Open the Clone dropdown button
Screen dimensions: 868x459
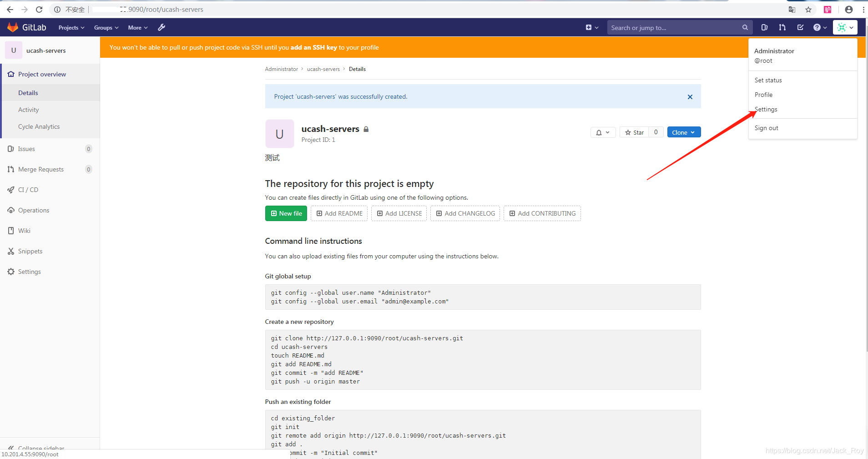(x=684, y=132)
